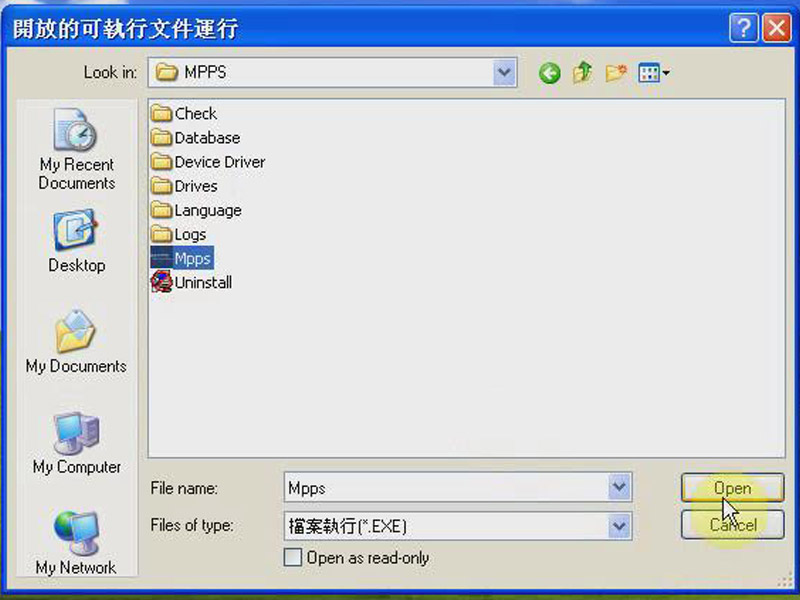This screenshot has width=800, height=600.
Task: Click the Database folder name
Action: (207, 138)
